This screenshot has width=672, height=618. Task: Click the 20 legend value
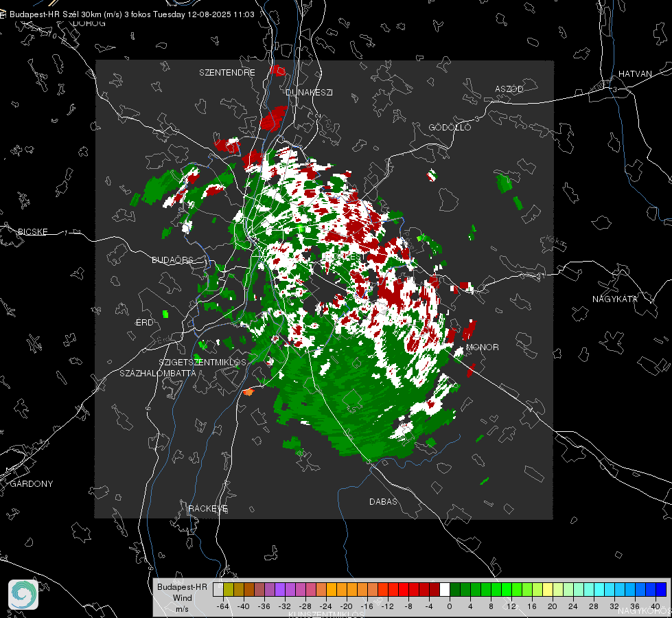pyautogui.click(x=552, y=606)
